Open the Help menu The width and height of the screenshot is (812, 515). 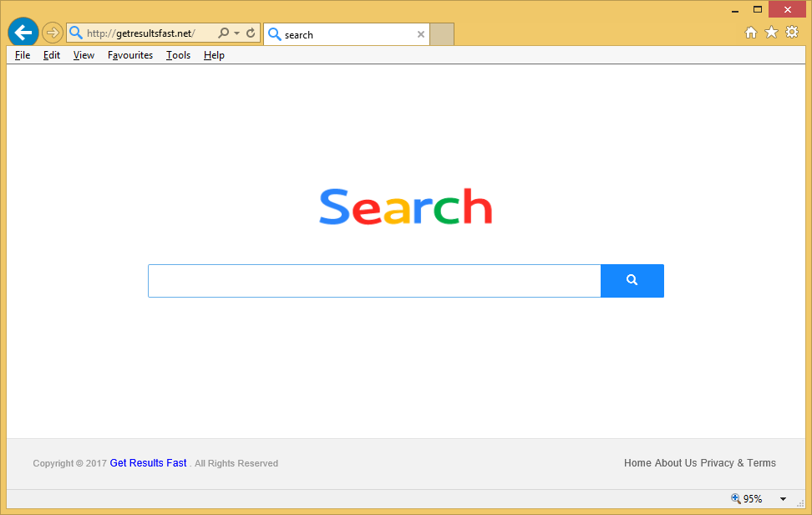(x=214, y=55)
